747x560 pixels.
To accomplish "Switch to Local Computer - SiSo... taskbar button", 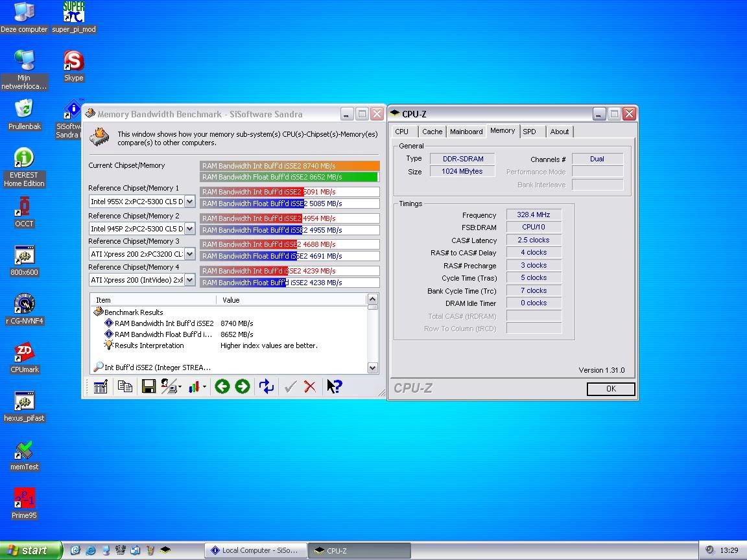I will 255,550.
